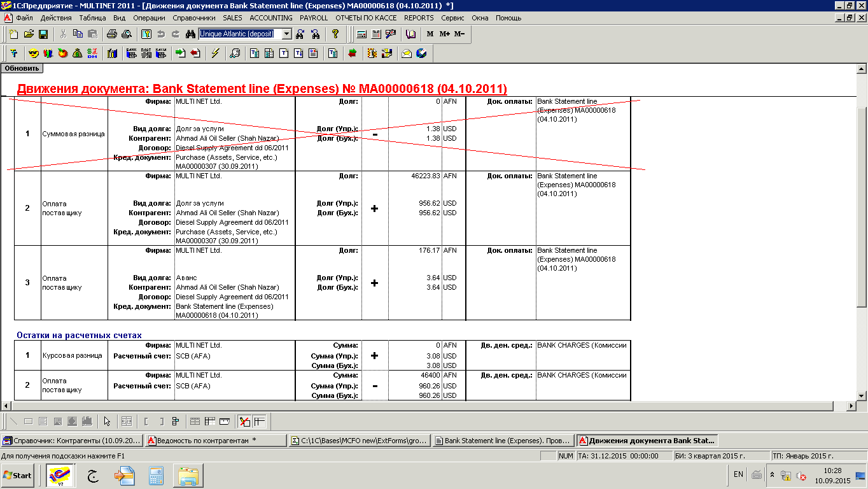Open the calculator icon in top toolbar
The image size is (868, 489).
pyautogui.click(x=361, y=34)
